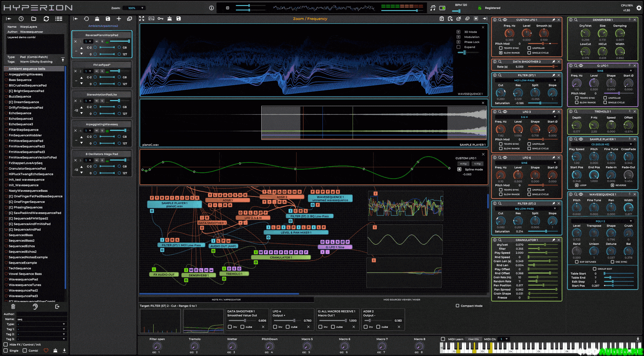Toggle favorites heart filter icon
The image size is (644, 356).
(46, 350)
